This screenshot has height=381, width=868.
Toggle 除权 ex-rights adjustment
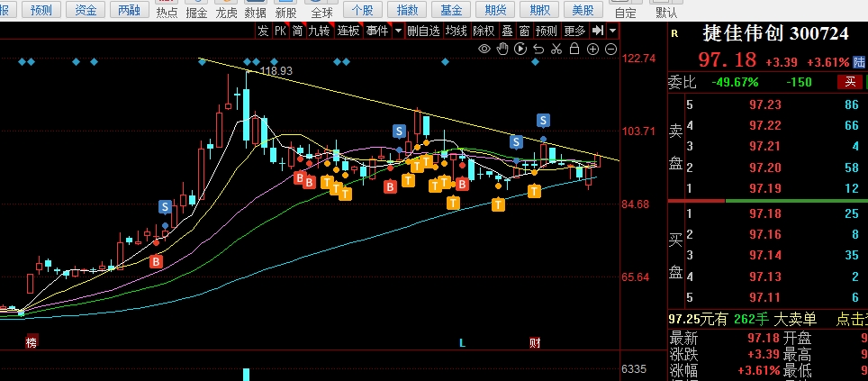pos(484,31)
